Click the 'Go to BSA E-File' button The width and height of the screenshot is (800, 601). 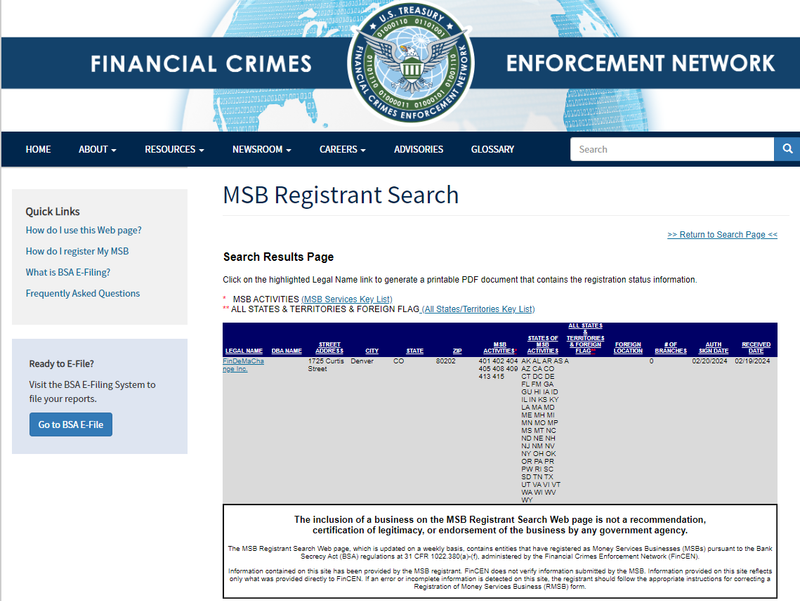71,424
